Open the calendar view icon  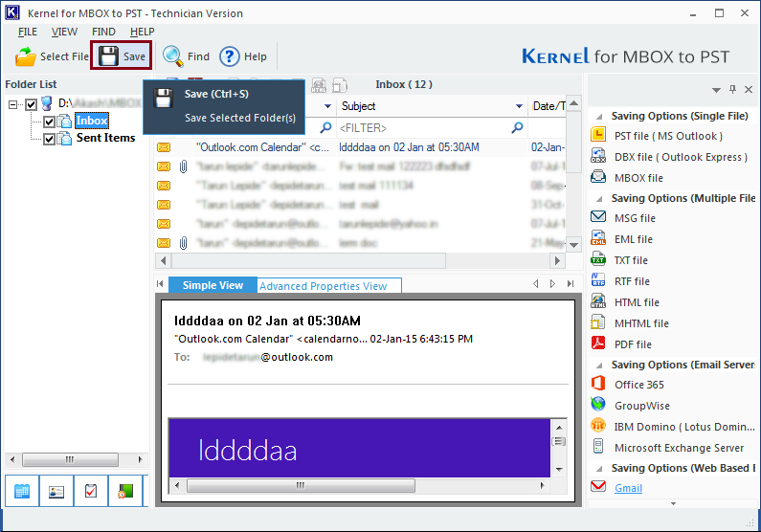[x=22, y=491]
